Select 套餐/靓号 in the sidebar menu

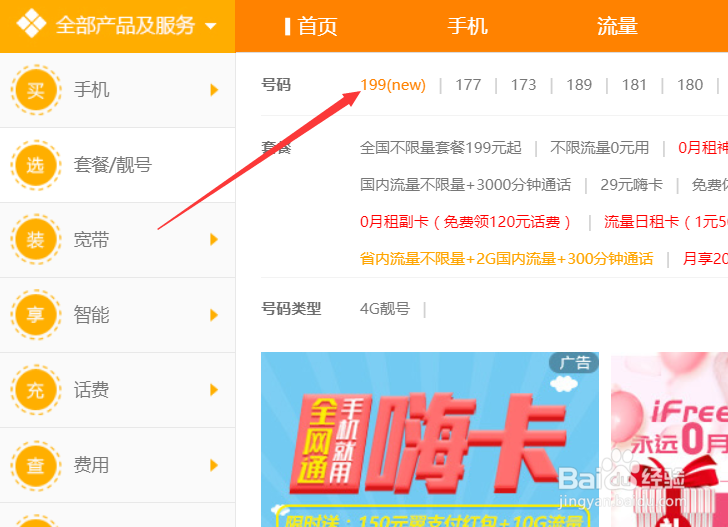tap(112, 165)
